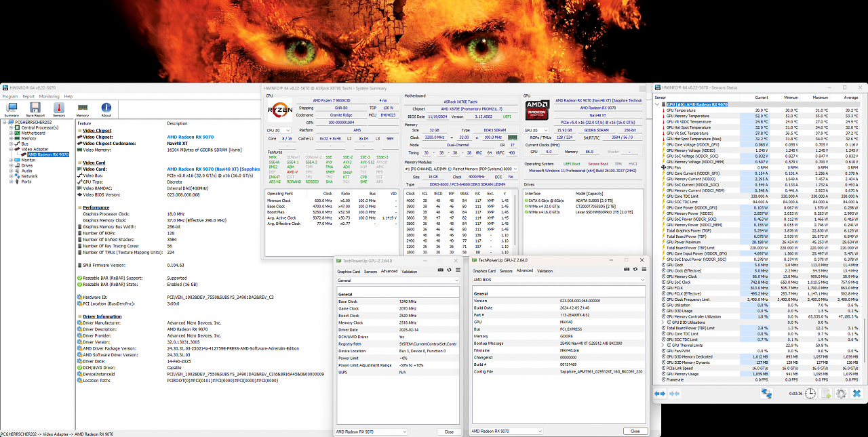Open HWiNFO Program menu

[x=9, y=96]
